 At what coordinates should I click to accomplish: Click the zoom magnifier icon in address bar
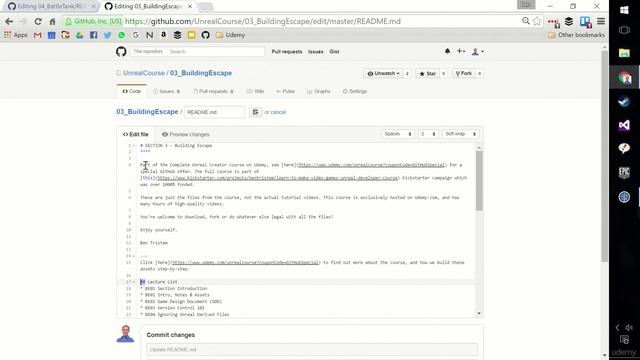(526, 21)
